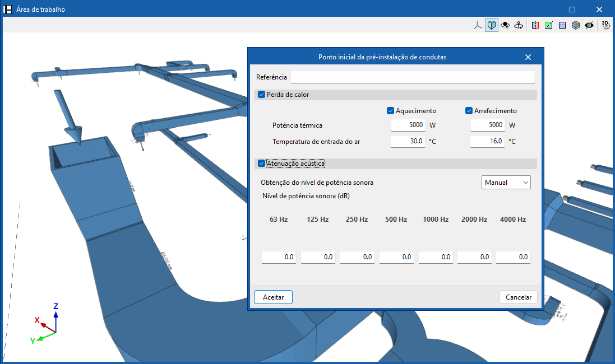Click the 63 Hz sound power input field

pos(279,257)
